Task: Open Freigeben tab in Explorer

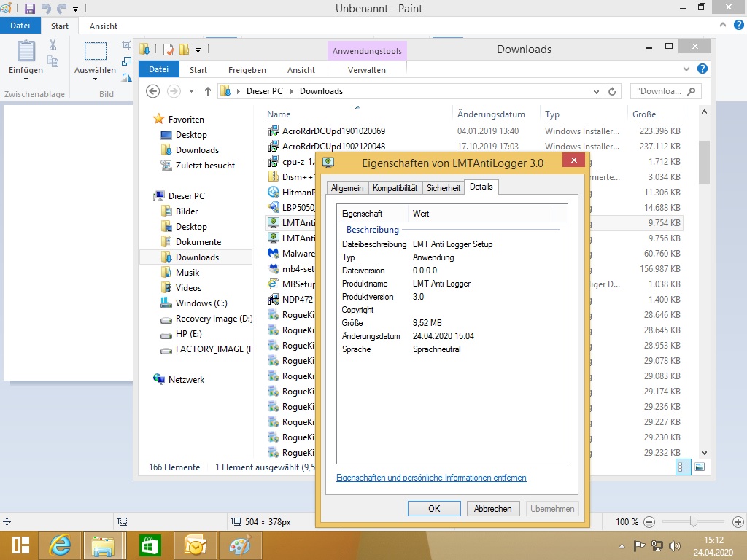Action: click(x=247, y=70)
